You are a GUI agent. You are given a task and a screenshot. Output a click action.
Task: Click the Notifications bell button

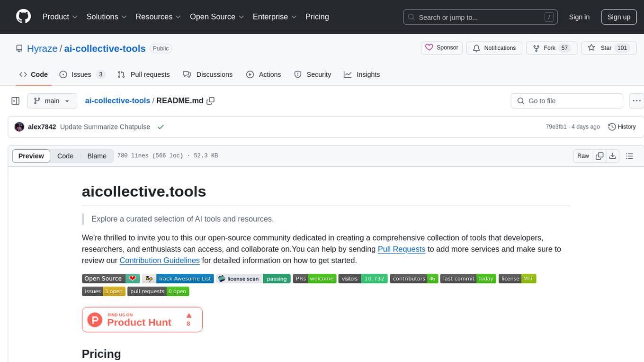[x=494, y=48]
